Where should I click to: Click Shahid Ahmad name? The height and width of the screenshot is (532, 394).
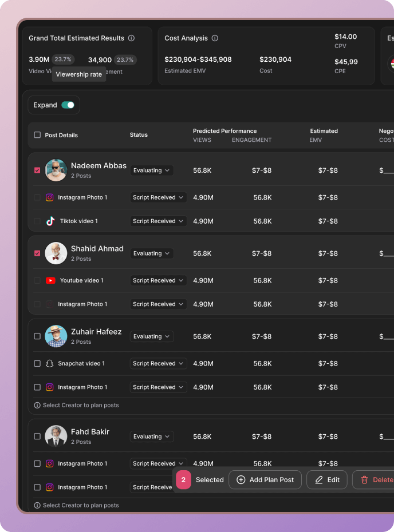[x=97, y=249]
